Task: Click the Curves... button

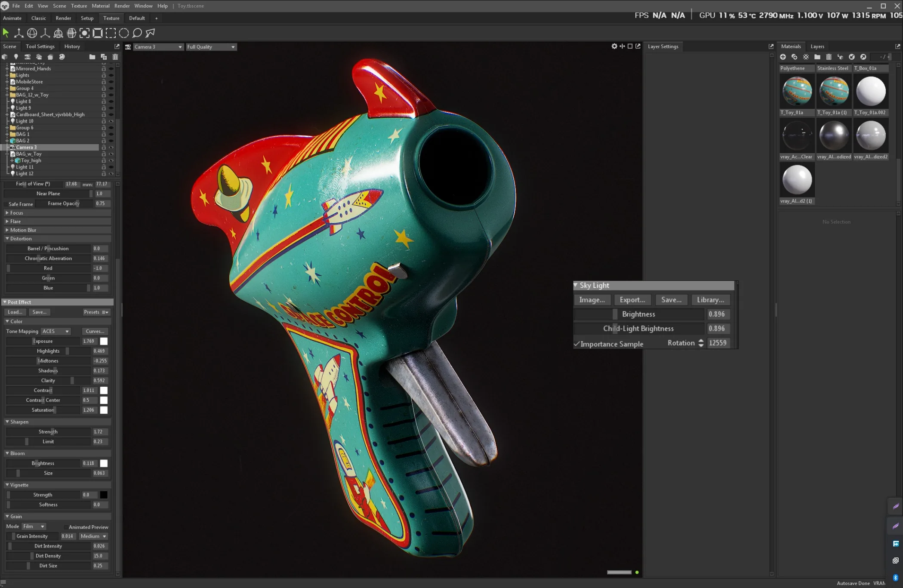Action: point(95,331)
